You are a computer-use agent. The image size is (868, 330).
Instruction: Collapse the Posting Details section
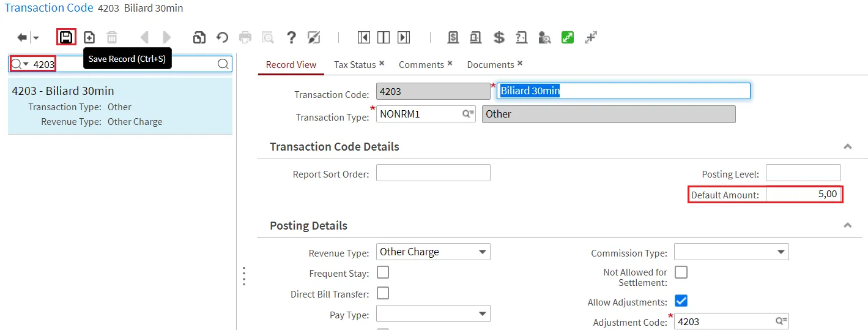point(848,226)
